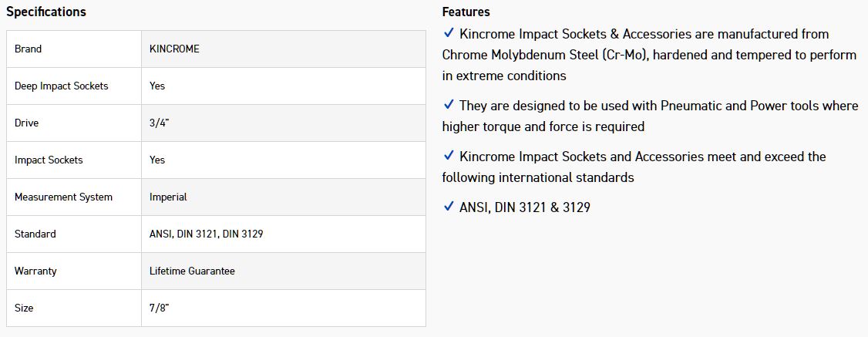868x337 pixels.
Task: Click the ANSI, DIN 3121, DIN 3129 cell
Action: pos(206,234)
